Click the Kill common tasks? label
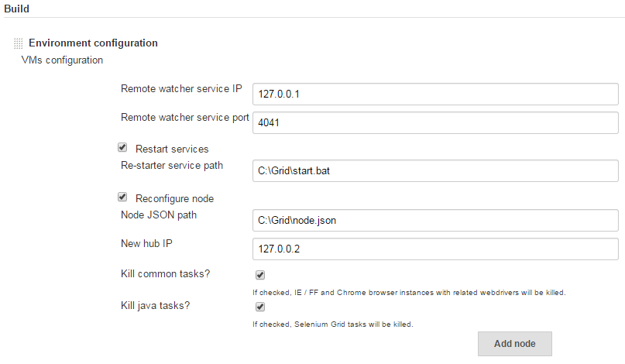The width and height of the screenshot is (625, 364). tap(166, 274)
